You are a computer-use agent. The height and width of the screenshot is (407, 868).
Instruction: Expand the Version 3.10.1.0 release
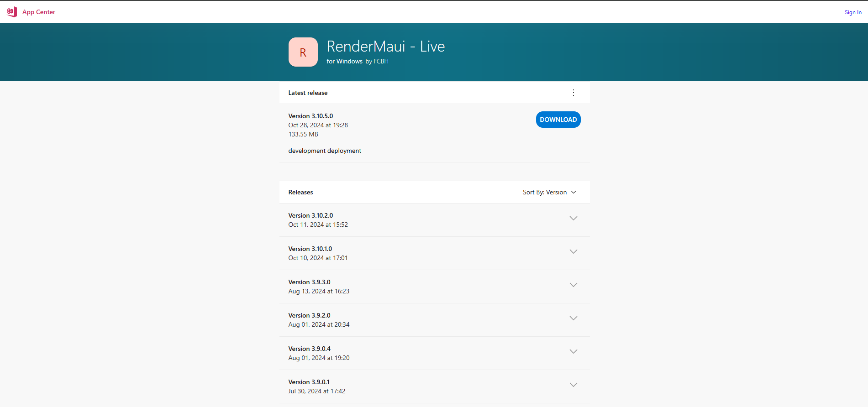[573, 251]
